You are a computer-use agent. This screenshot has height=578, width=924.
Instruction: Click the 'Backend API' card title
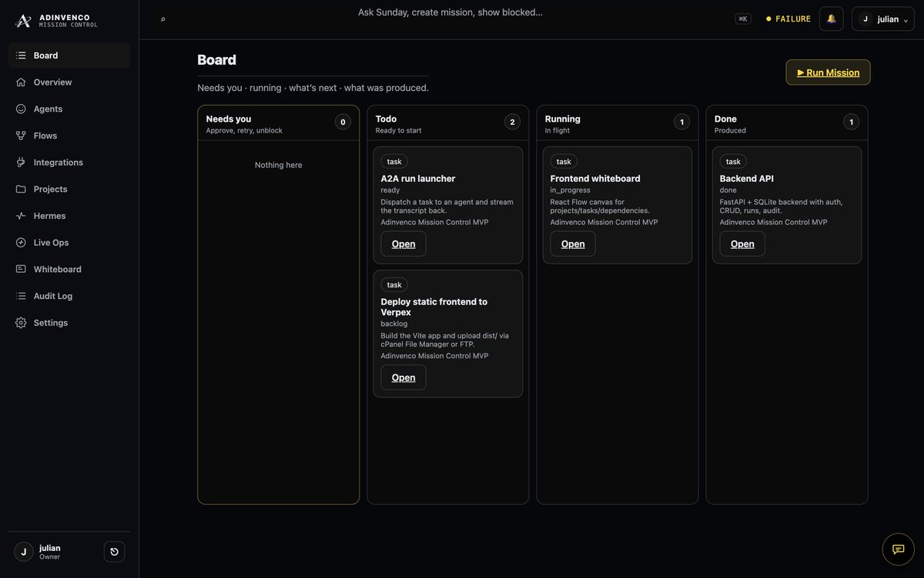click(x=747, y=179)
